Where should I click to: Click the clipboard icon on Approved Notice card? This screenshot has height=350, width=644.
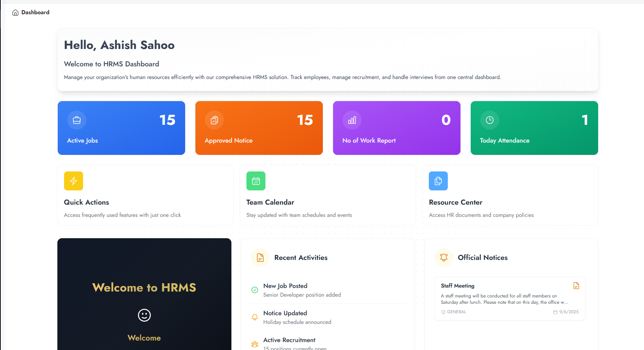(214, 120)
